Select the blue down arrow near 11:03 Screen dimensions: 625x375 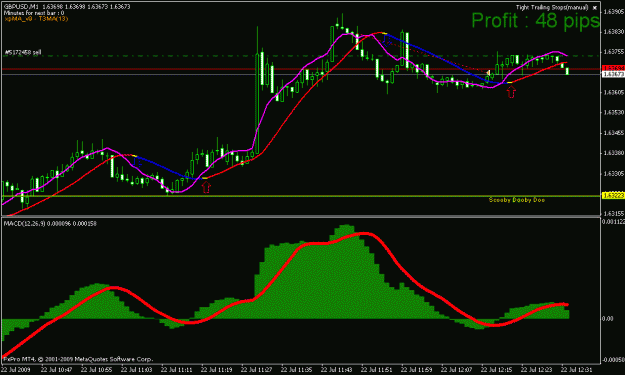pyautogui.click(x=138, y=161)
